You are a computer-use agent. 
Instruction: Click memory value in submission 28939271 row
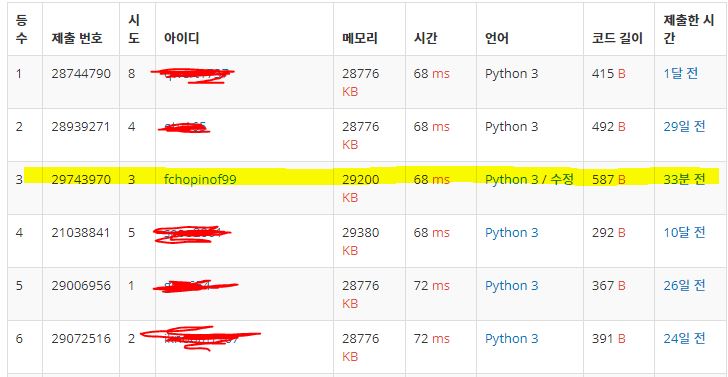click(361, 136)
